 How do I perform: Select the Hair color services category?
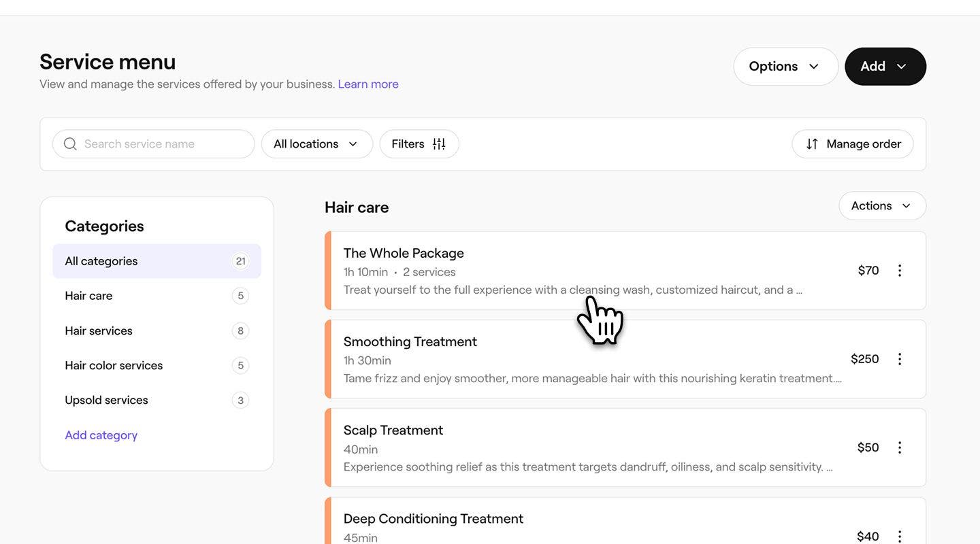click(114, 366)
